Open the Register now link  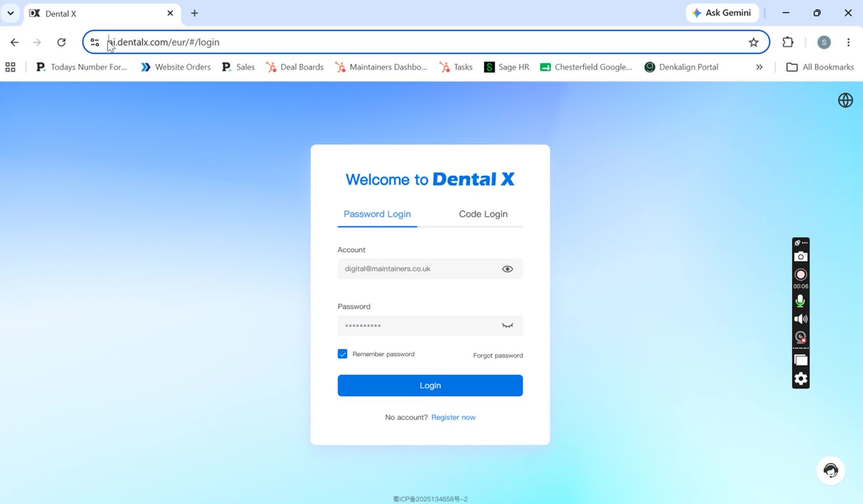click(453, 417)
